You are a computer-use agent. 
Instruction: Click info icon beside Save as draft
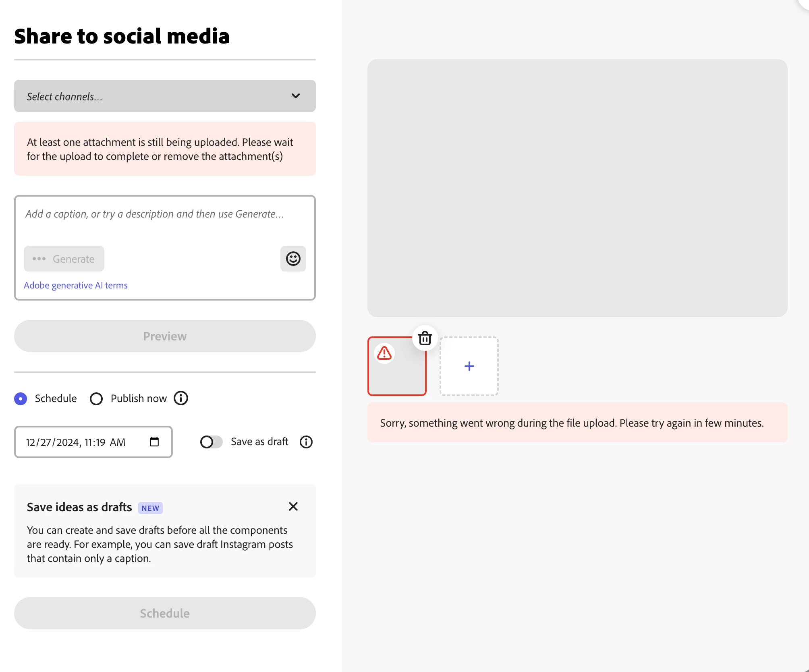pyautogui.click(x=306, y=442)
